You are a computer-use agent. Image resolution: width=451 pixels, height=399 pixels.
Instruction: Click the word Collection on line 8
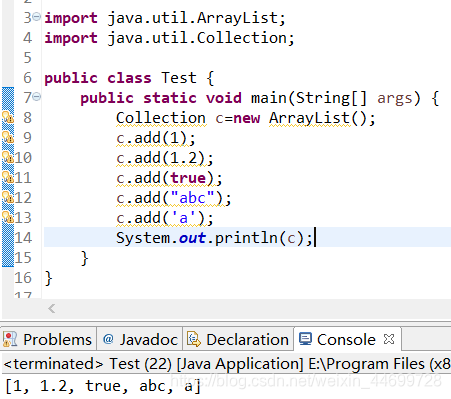pyautogui.click(x=161, y=118)
